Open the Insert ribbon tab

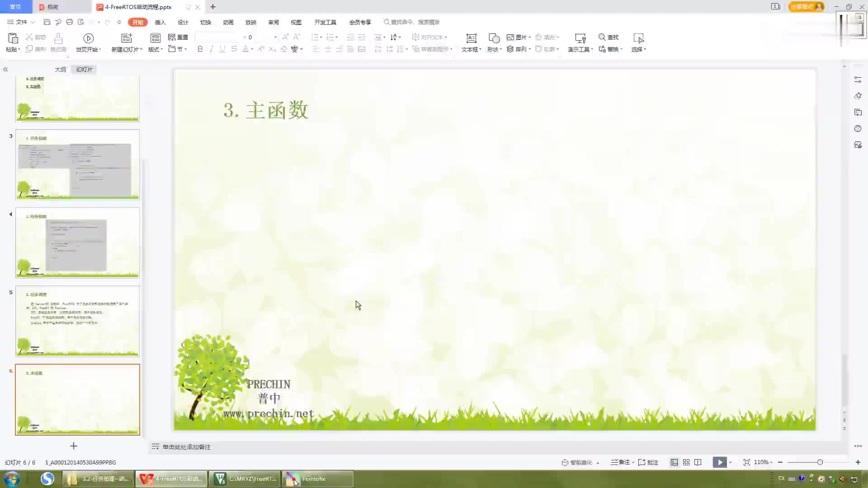pos(160,22)
